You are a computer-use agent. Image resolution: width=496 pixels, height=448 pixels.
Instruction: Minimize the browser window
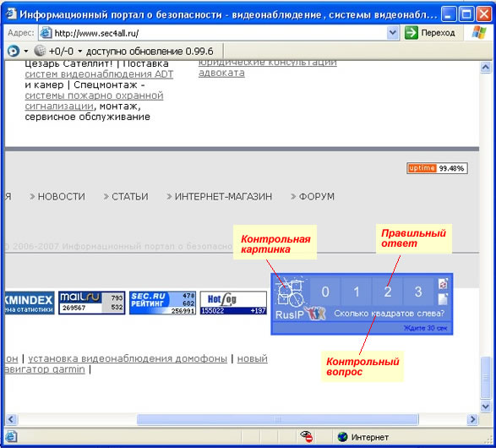(x=448, y=14)
